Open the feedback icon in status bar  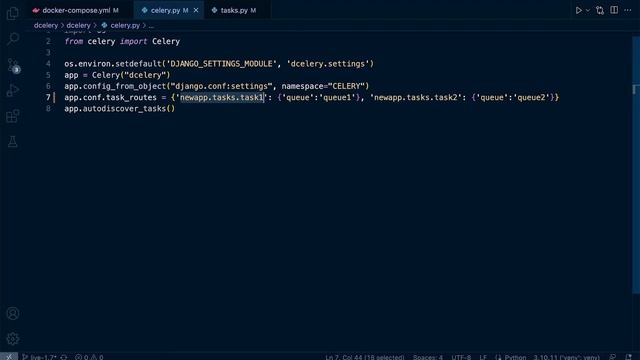[613, 357]
